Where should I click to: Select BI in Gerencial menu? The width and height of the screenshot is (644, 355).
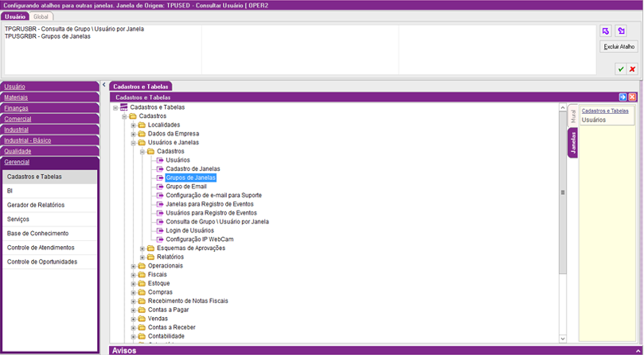(x=50, y=191)
